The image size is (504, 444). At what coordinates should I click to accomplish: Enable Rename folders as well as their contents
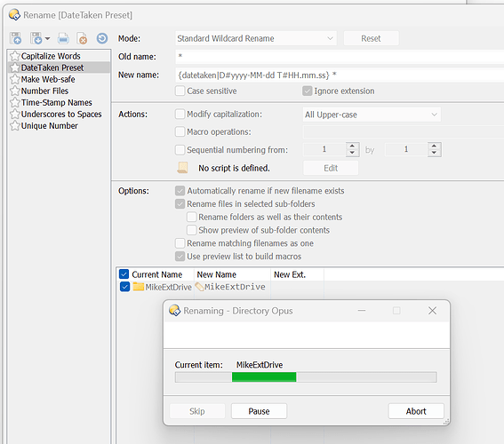coord(192,217)
